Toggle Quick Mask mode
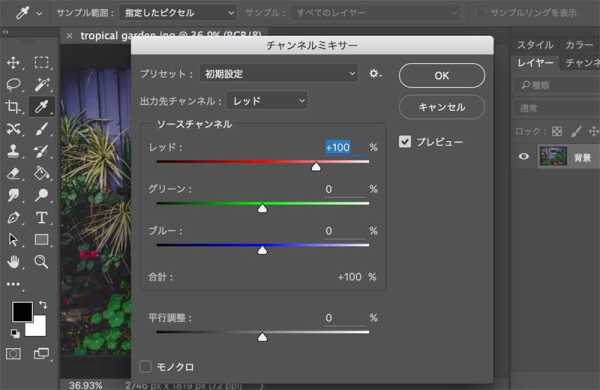This screenshot has height=390, width=600. 13,354
